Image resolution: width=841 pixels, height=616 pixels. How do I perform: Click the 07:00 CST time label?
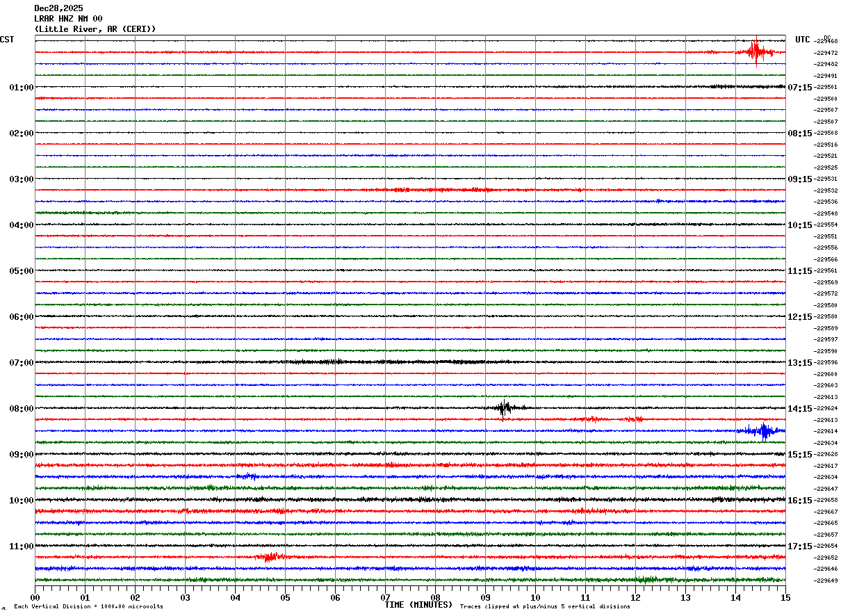22,363
